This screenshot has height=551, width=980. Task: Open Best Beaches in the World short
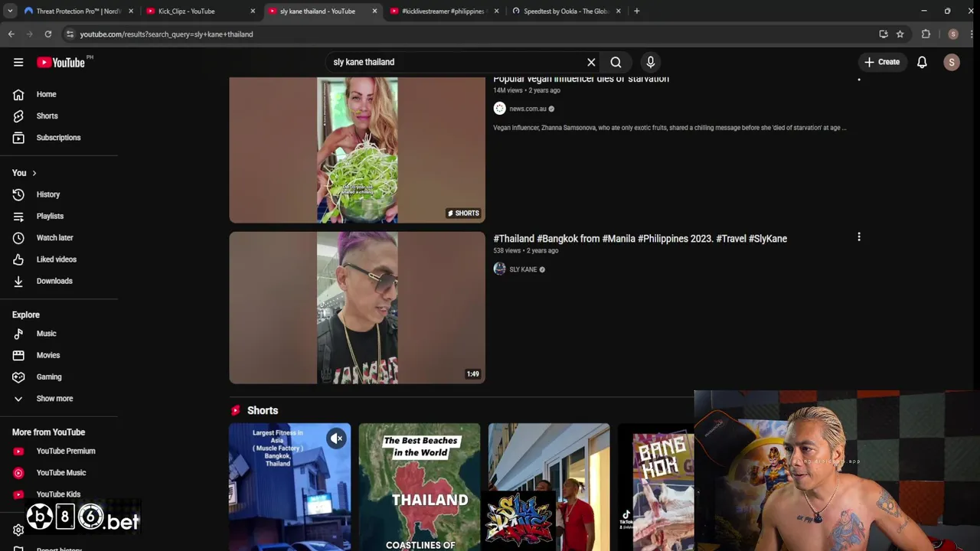[x=420, y=487]
